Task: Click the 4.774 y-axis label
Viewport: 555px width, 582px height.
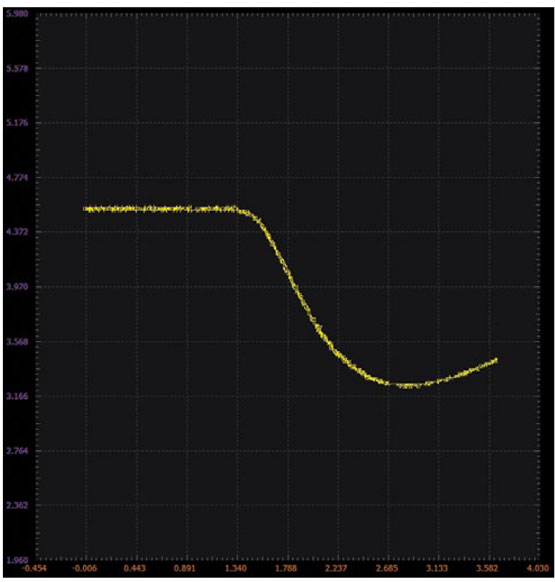Action: (x=17, y=177)
